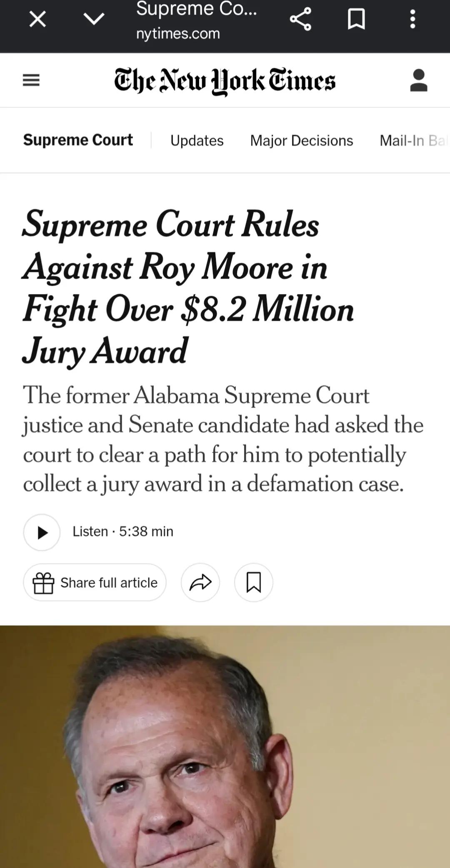450x868 pixels.
Task: Play the article audio
Action: pos(42,532)
